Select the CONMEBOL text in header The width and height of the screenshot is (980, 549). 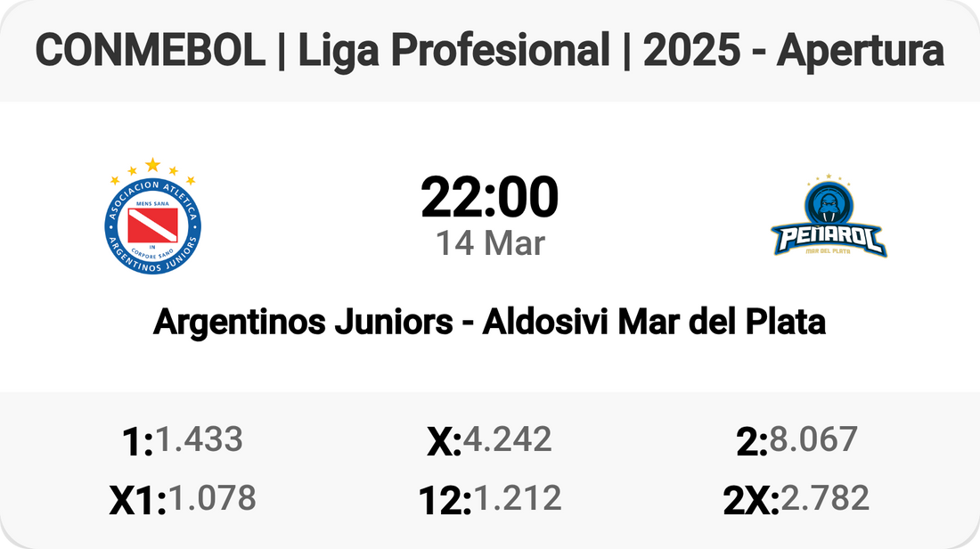click(x=149, y=52)
